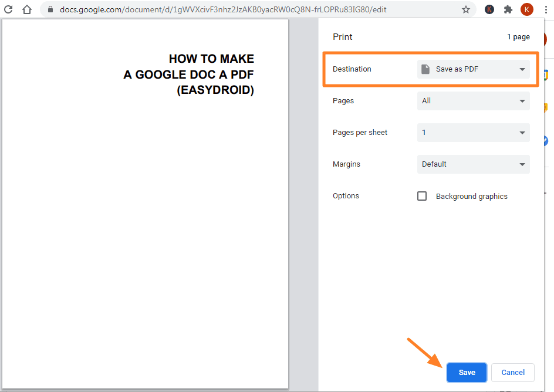Click the browser reload icon
Screen dimensions: 554x392
[8, 9]
